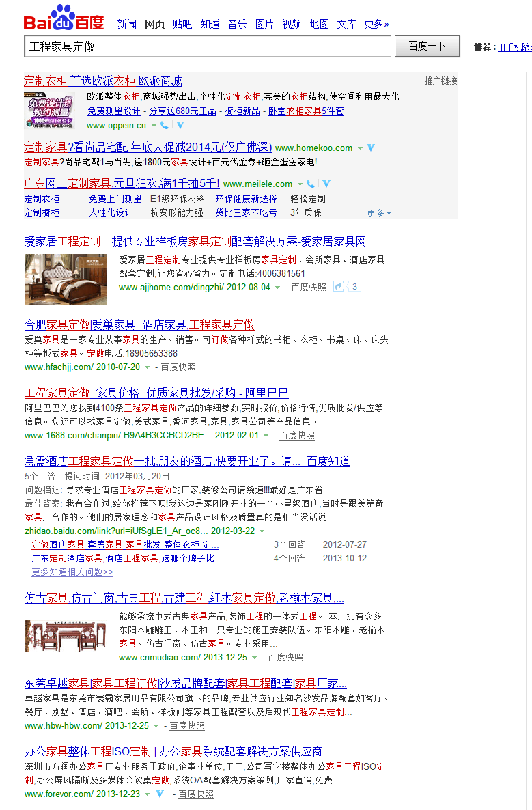Image resolution: width=532 pixels, height=810 pixels.
Task: Open the dropdown arrow next to www.hfachjj.com
Action: 147,367
